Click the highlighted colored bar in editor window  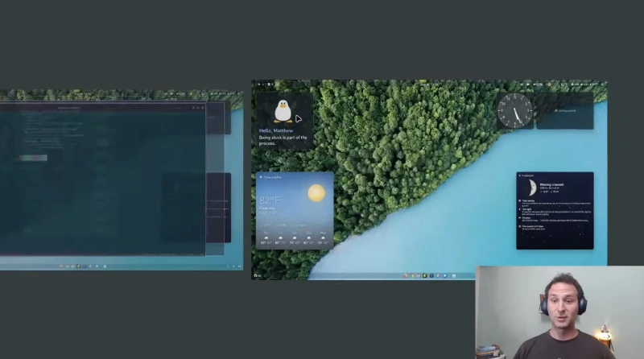[33, 158]
